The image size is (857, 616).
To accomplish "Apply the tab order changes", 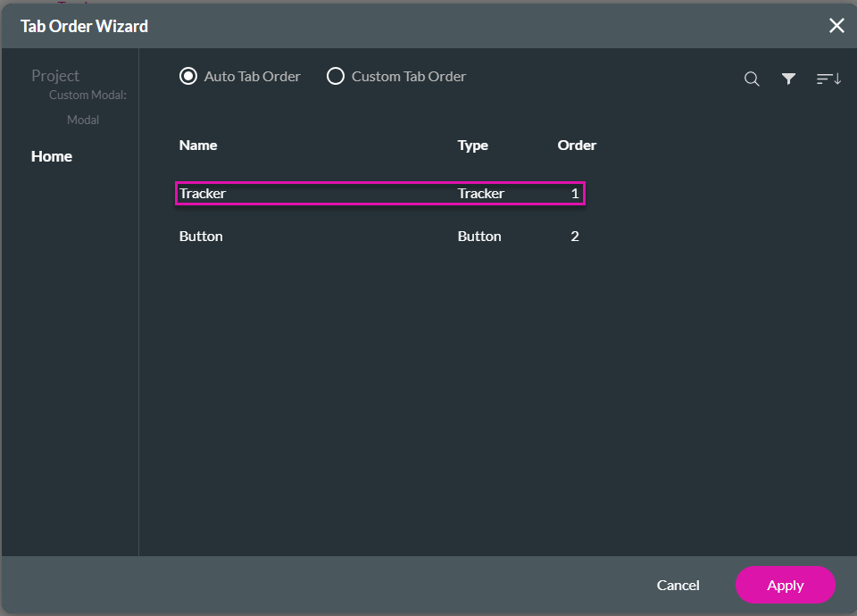I will [785, 586].
